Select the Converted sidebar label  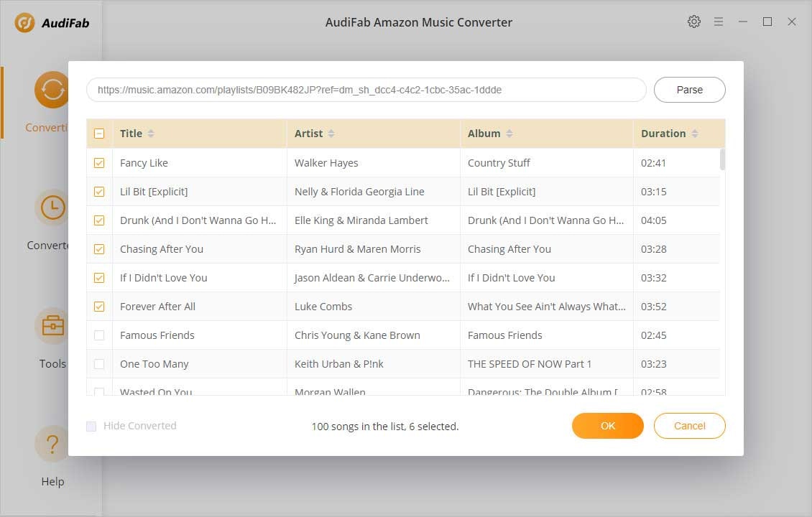pos(47,246)
